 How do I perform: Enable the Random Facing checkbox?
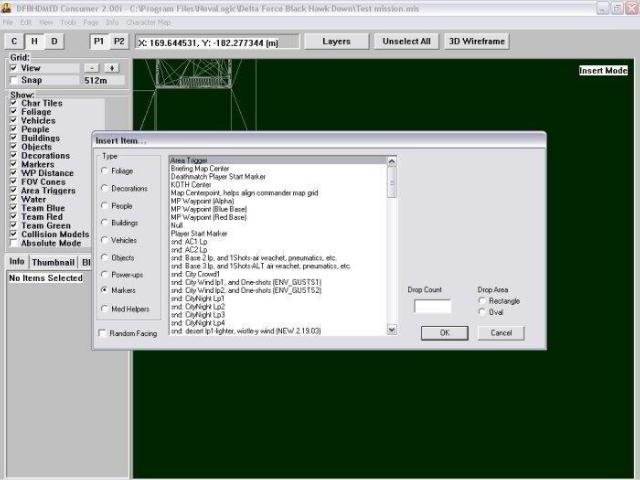coord(104,333)
